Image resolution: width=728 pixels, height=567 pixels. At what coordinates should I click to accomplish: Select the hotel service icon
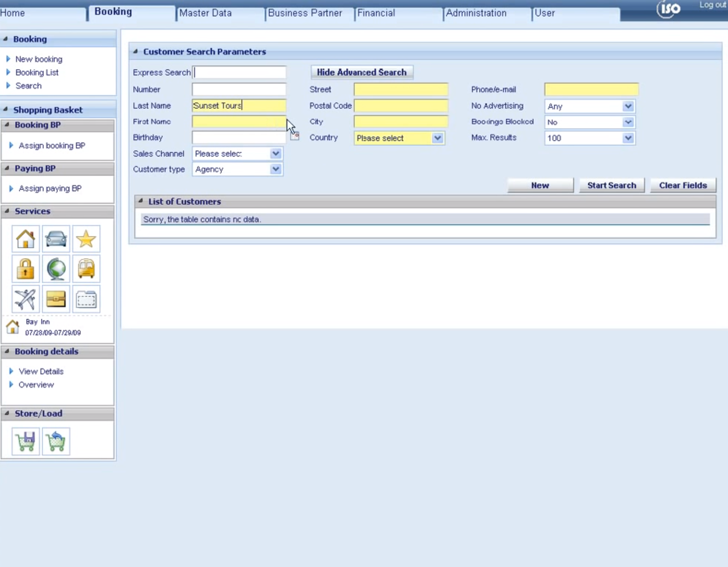[x=25, y=238]
